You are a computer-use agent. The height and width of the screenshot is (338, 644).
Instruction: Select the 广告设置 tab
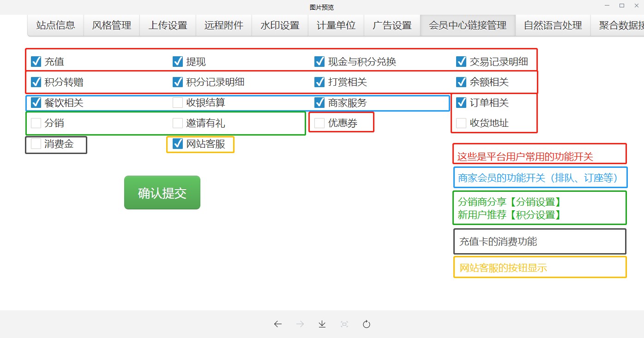tap(392, 25)
